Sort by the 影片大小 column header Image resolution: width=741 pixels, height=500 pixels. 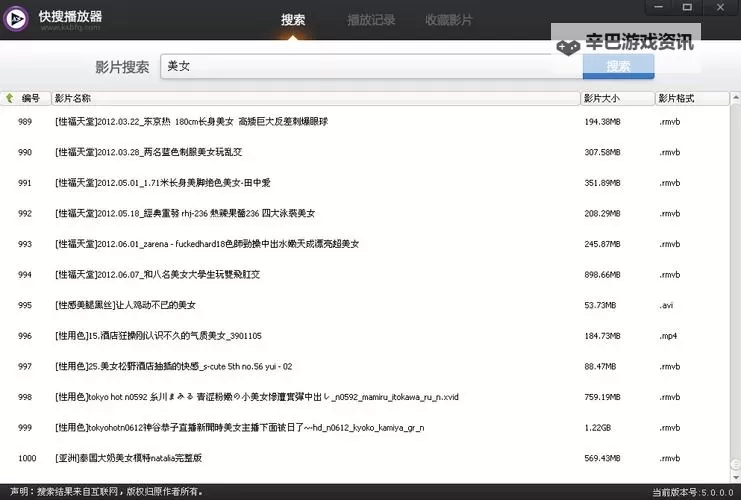[x=617, y=98]
